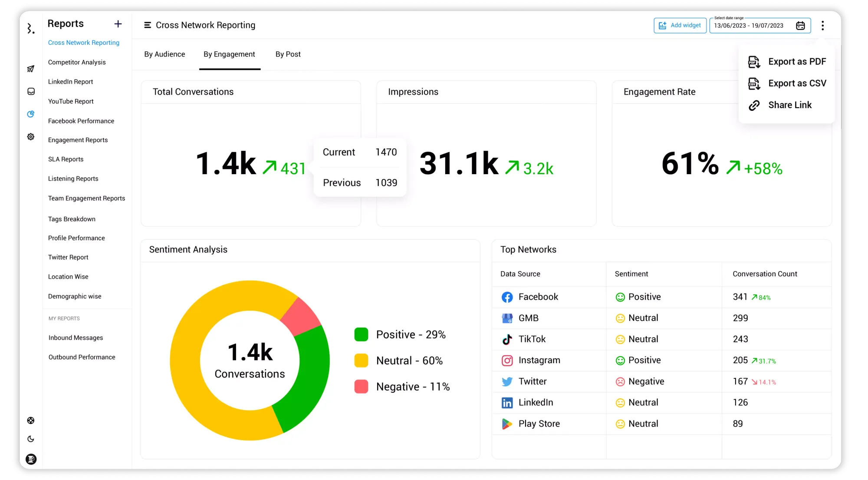Click the help lifebuoy icon at bottom
868x480 pixels.
pyautogui.click(x=31, y=420)
